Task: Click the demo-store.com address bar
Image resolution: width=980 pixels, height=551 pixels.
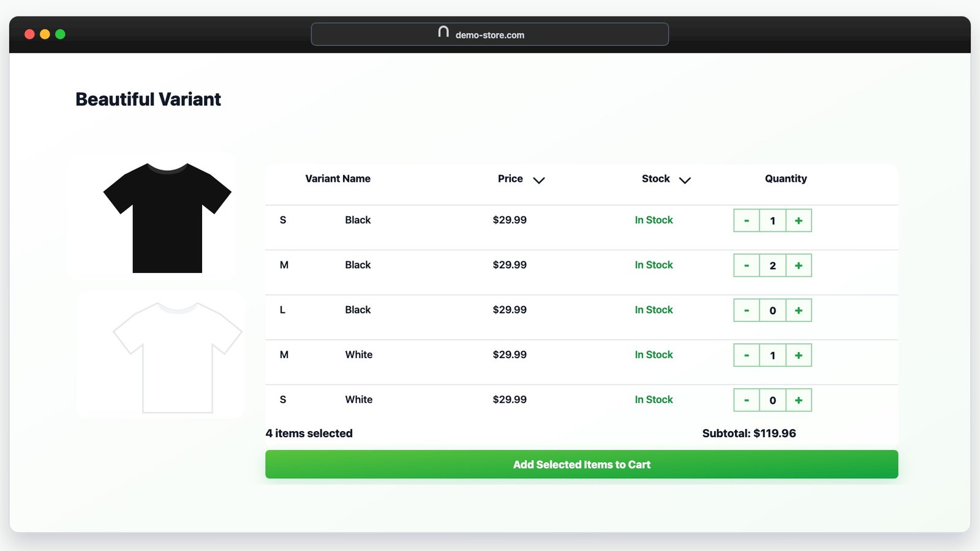Action: (490, 34)
